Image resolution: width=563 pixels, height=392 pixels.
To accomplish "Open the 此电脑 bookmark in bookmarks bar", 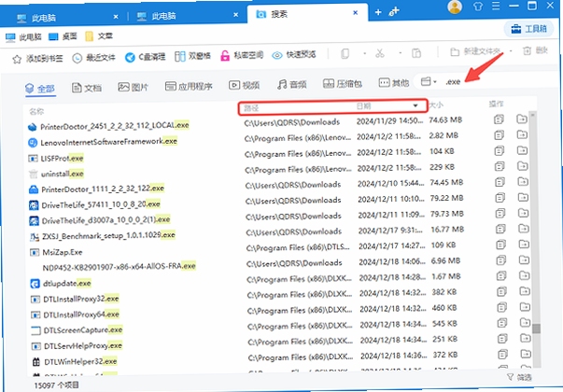I will point(23,37).
